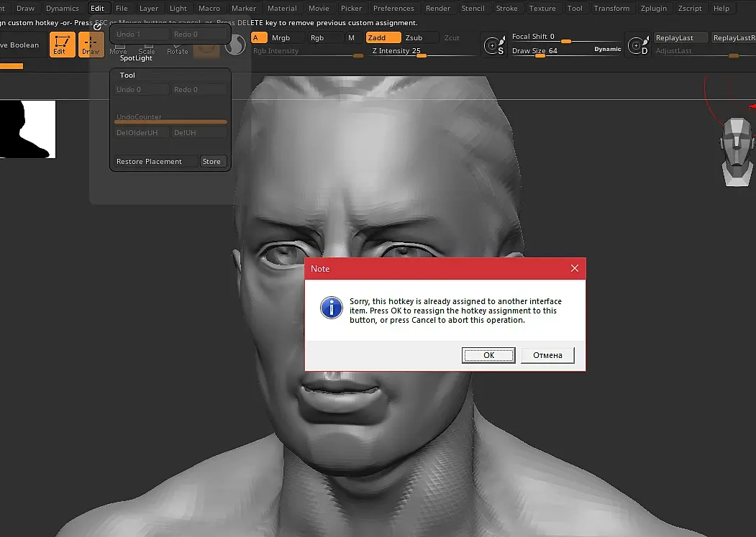Click the symmetrical draw size S icon
Image resolution: width=756 pixels, height=537 pixels.
495,45
